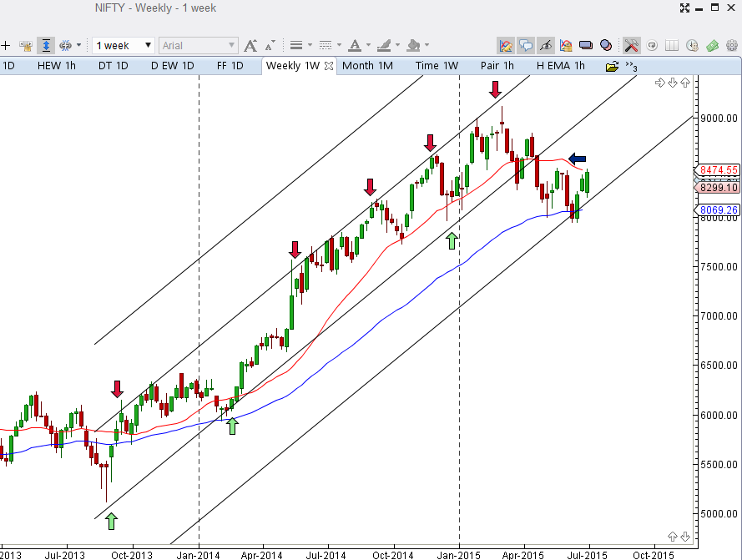Toggle the linked charts icon
742x560 pixels.
(65, 45)
